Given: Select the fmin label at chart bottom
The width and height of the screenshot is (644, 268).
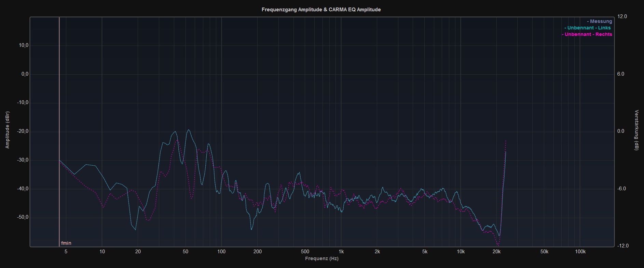Looking at the screenshot, I should point(66,243).
